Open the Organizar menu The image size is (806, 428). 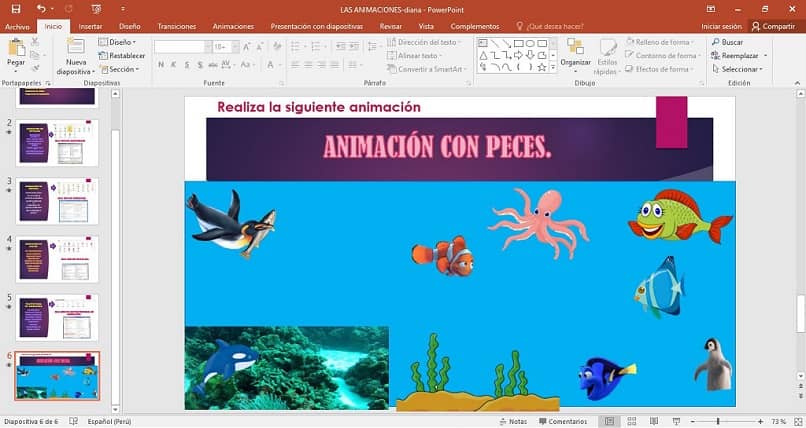[575, 54]
